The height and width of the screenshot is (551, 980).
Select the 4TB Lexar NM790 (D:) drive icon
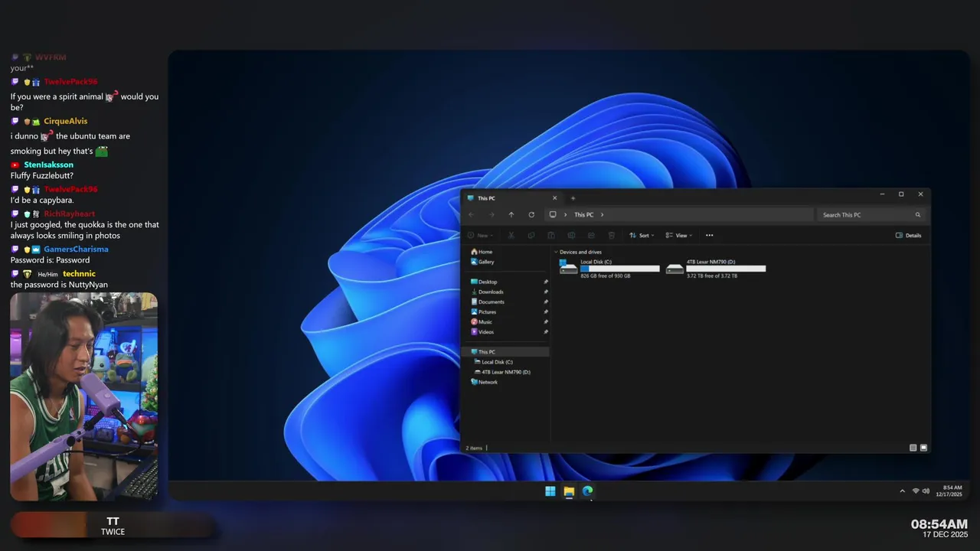(x=675, y=268)
